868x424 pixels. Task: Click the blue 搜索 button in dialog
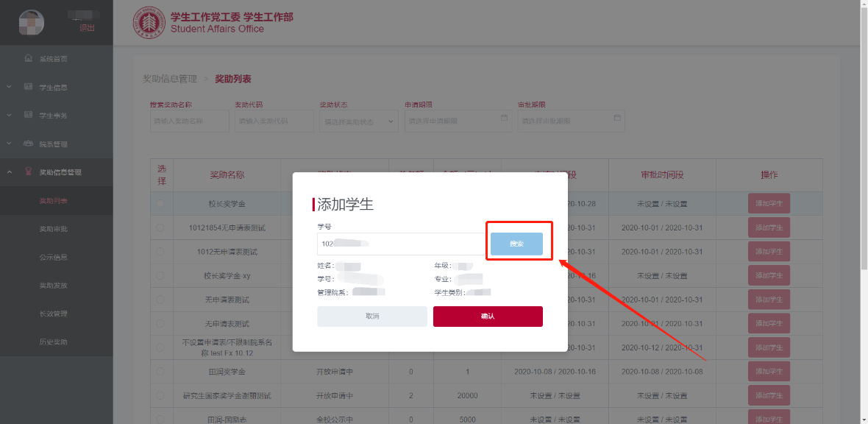pos(516,244)
